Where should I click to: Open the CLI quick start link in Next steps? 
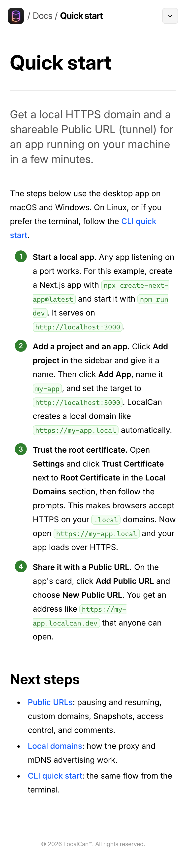click(x=55, y=776)
